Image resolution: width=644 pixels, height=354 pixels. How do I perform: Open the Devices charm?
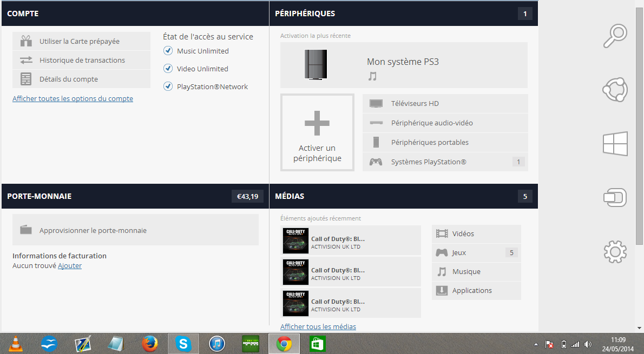pos(615,197)
